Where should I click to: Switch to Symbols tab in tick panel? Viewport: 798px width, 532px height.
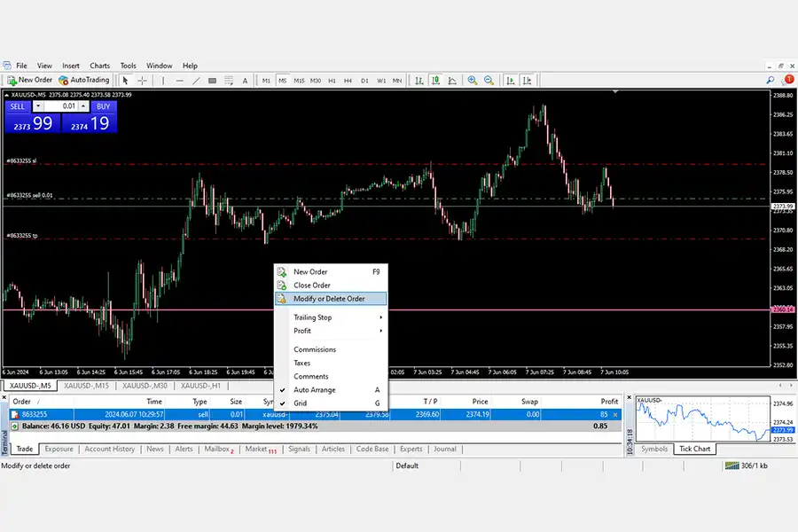pos(654,449)
